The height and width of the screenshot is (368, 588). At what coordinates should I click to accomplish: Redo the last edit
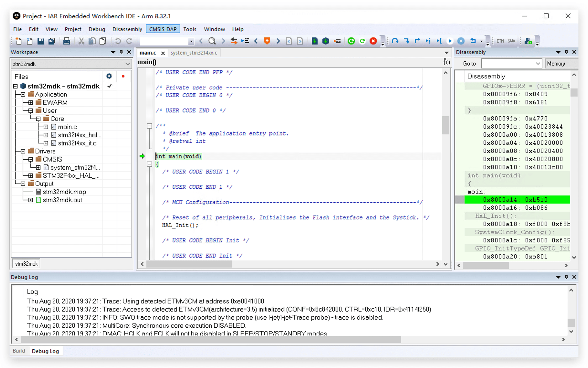[129, 41]
